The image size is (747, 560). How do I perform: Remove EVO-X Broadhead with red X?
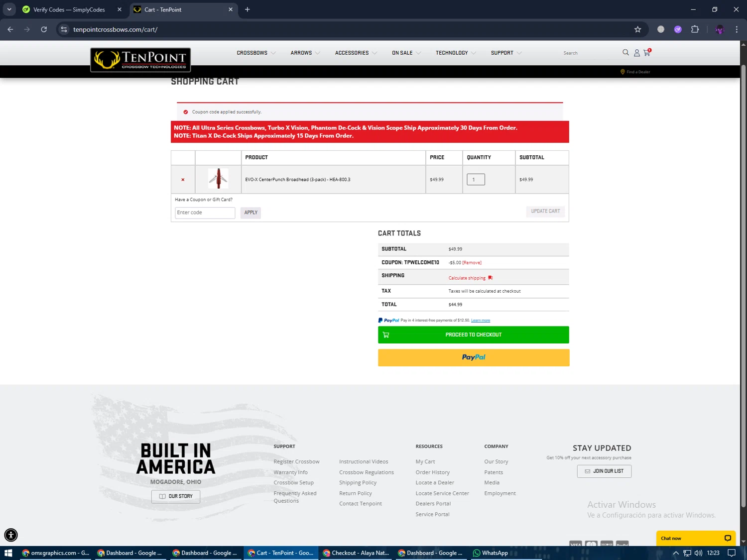[183, 180]
